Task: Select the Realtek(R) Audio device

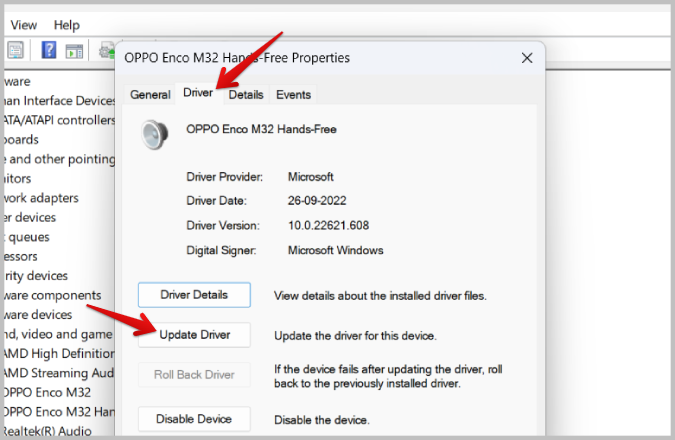Action: (48, 431)
